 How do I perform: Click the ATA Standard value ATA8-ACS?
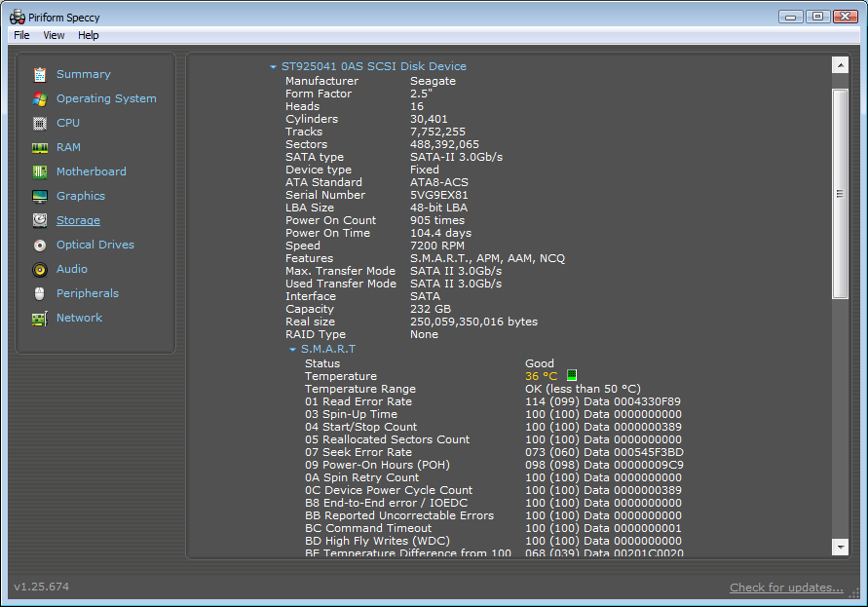(x=439, y=182)
